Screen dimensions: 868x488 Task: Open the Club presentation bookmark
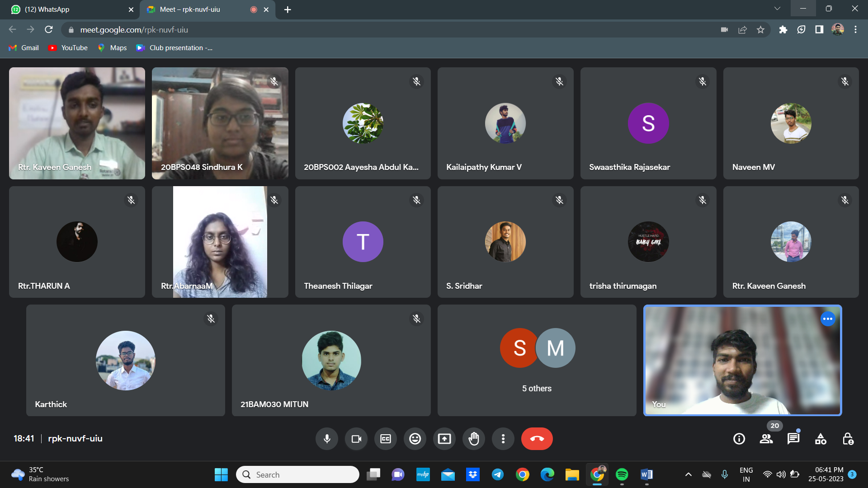(175, 48)
